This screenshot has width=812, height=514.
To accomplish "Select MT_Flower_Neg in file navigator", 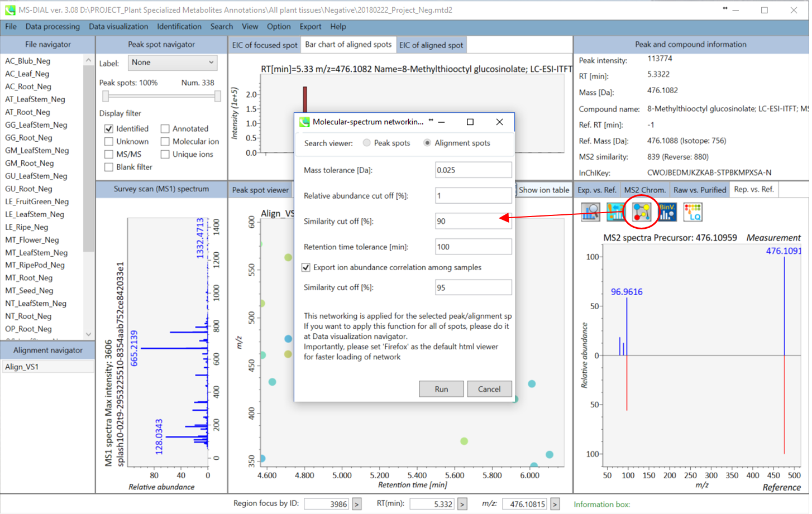I will (32, 240).
